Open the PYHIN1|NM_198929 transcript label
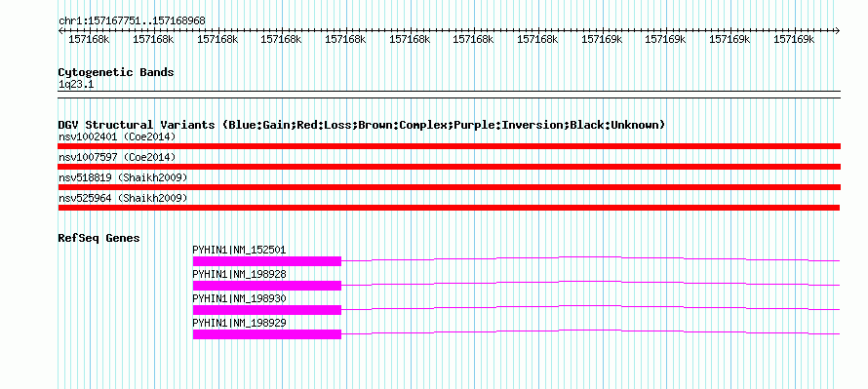This screenshot has width=868, height=389. click(239, 323)
